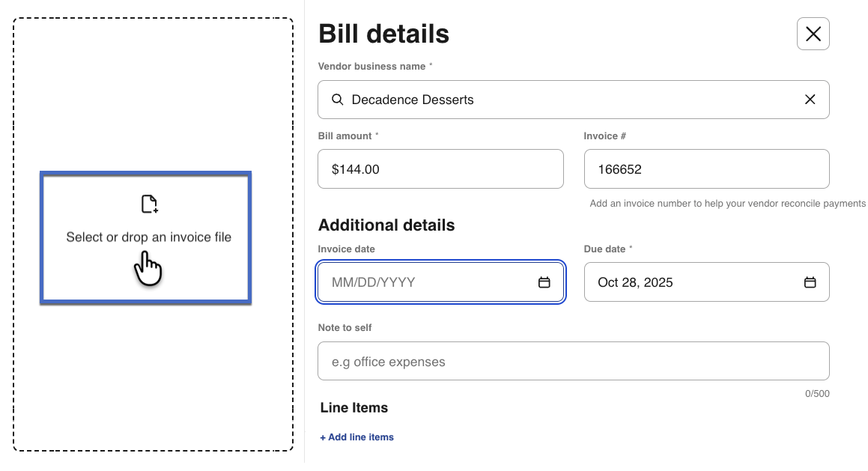
Task: Click the Note to self text box
Action: [x=573, y=362]
